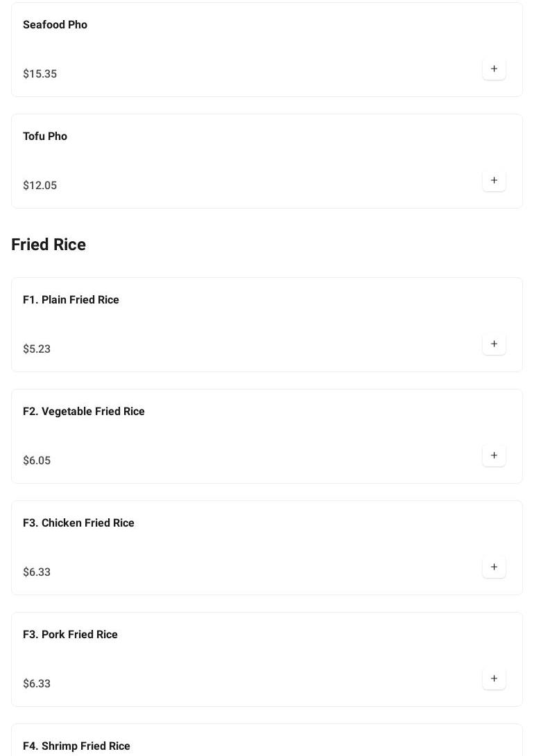Add Seafood Pho using its plus button
534x756 pixels.
(x=494, y=69)
